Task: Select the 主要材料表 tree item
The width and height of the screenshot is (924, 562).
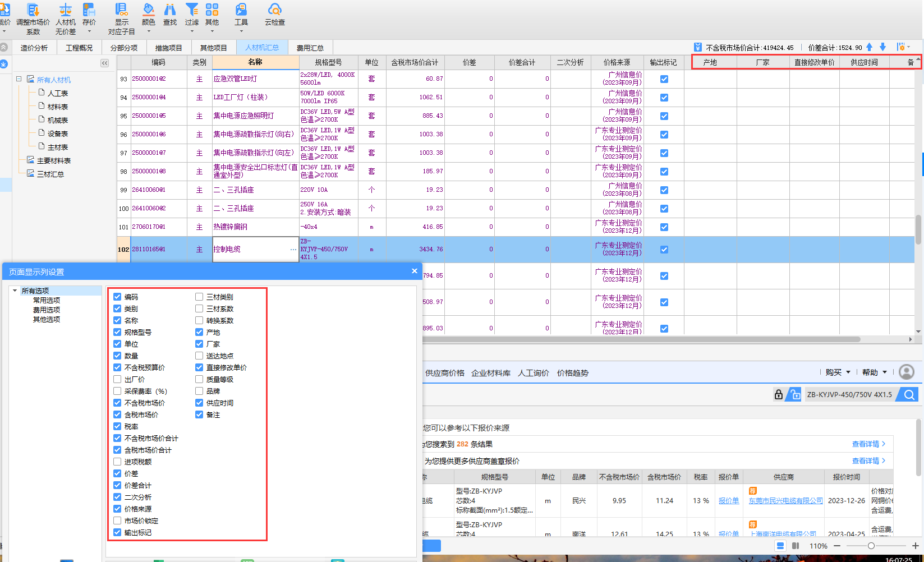Action: pos(54,160)
